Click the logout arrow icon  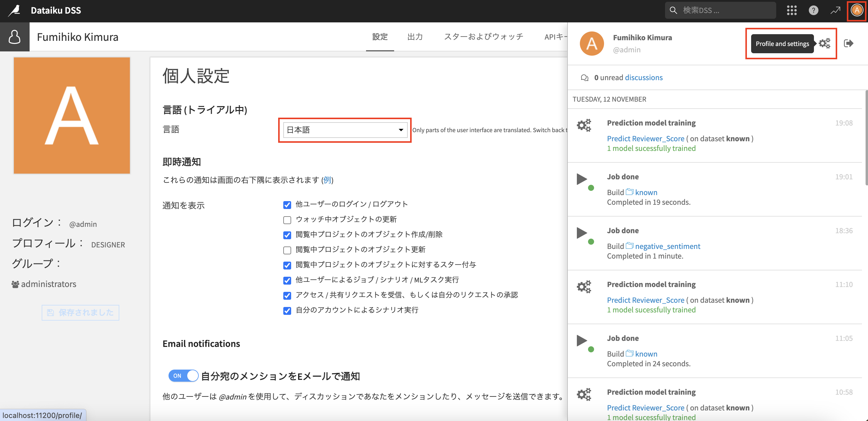pos(848,44)
